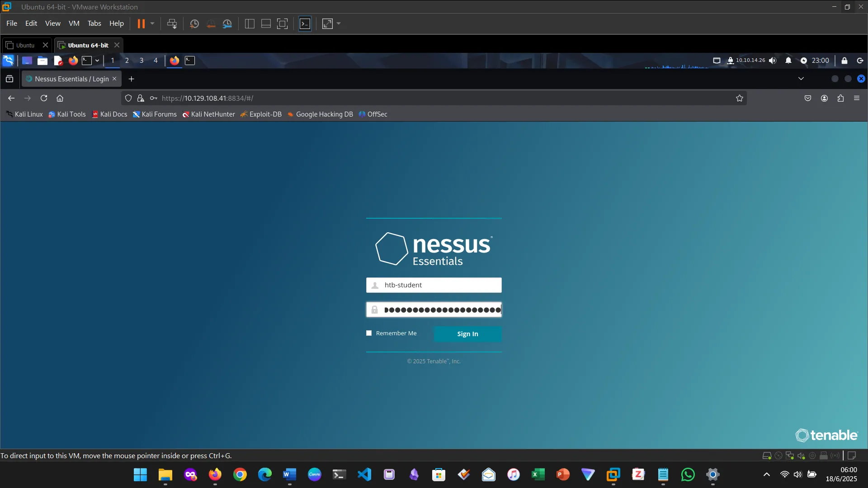Take a VMware snapshot with the clock icon

[194, 24]
